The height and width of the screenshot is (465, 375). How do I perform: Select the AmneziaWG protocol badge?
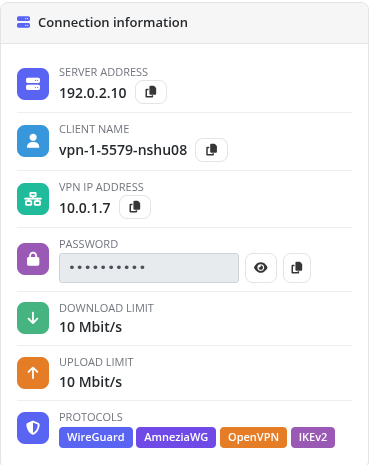tap(176, 437)
